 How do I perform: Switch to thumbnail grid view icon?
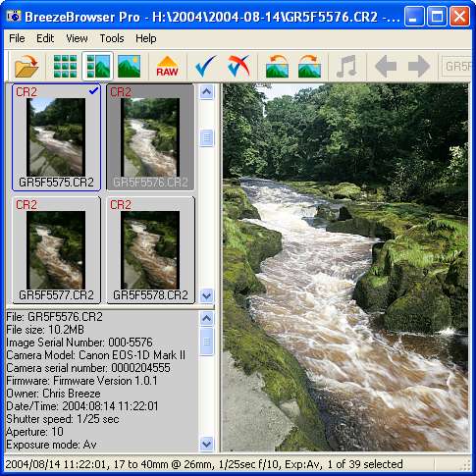point(65,66)
